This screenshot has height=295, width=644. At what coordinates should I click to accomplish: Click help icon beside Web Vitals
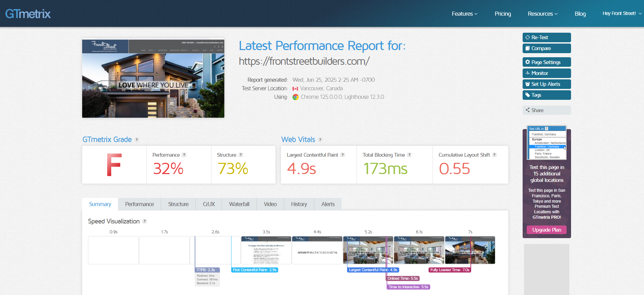[x=320, y=140]
